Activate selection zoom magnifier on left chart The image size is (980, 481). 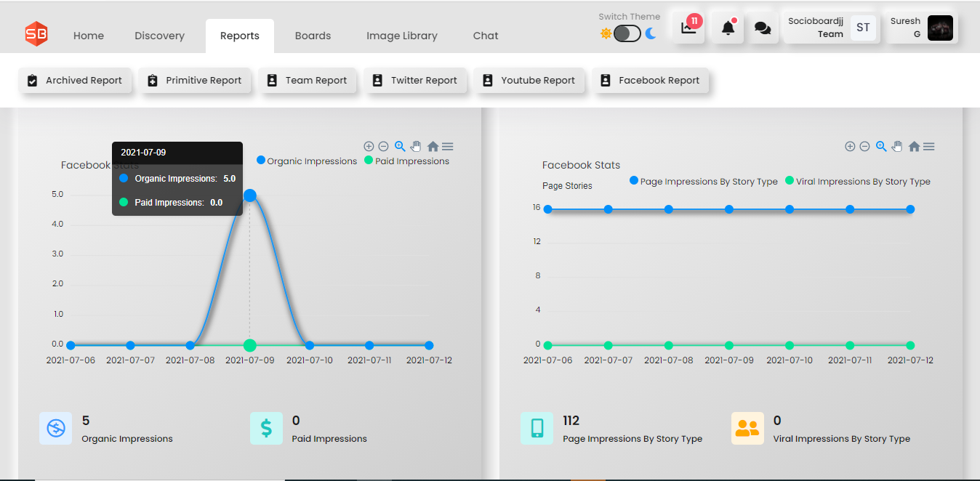click(400, 146)
